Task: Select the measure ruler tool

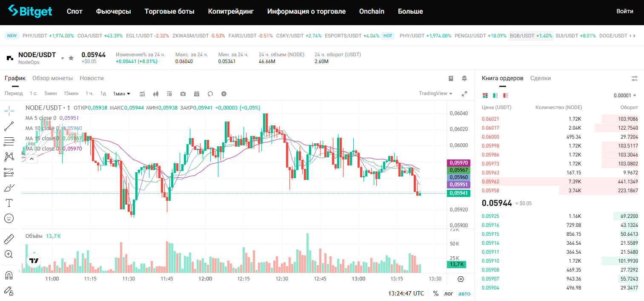Action: [x=9, y=238]
